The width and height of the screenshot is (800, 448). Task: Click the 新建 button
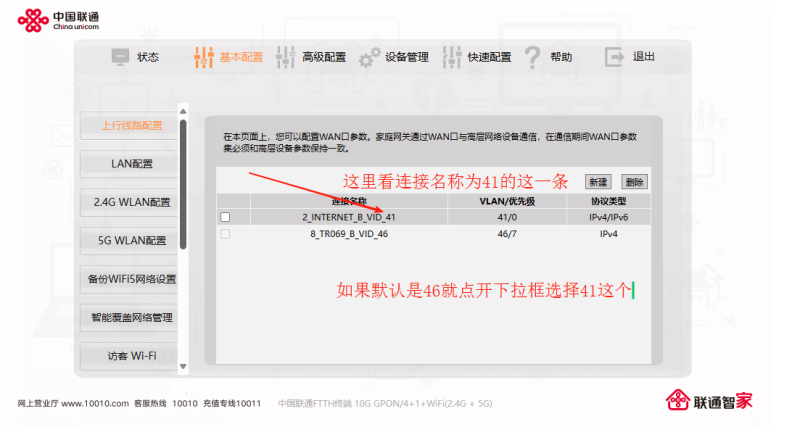pos(598,182)
